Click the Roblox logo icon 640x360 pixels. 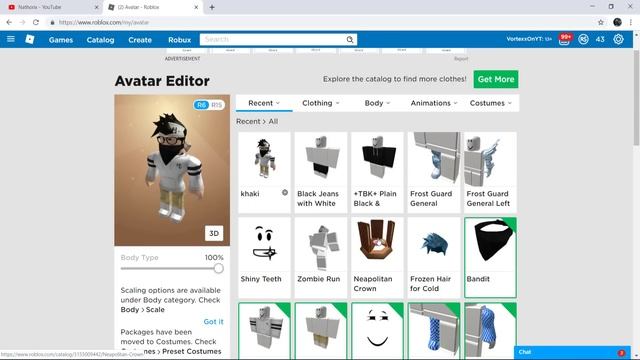pos(30,39)
